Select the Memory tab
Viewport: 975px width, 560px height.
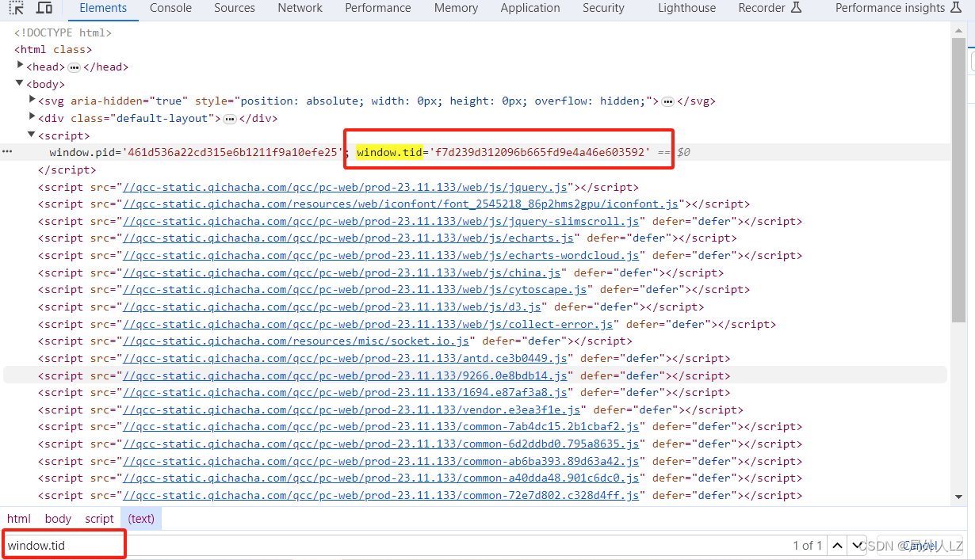456,8
